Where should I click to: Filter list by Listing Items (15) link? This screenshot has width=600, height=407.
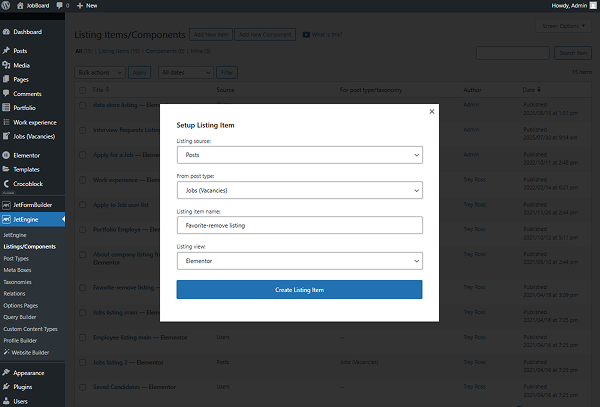(x=119, y=51)
